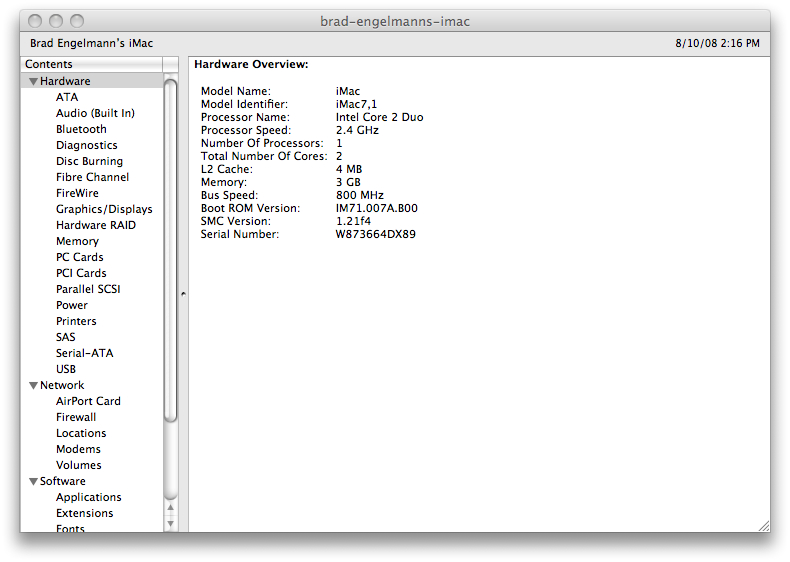Open Disc Burning information

pyautogui.click(x=89, y=161)
